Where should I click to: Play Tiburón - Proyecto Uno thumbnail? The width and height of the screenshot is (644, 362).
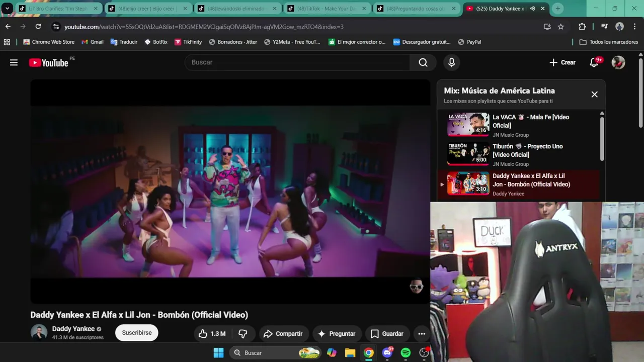pyautogui.click(x=468, y=154)
